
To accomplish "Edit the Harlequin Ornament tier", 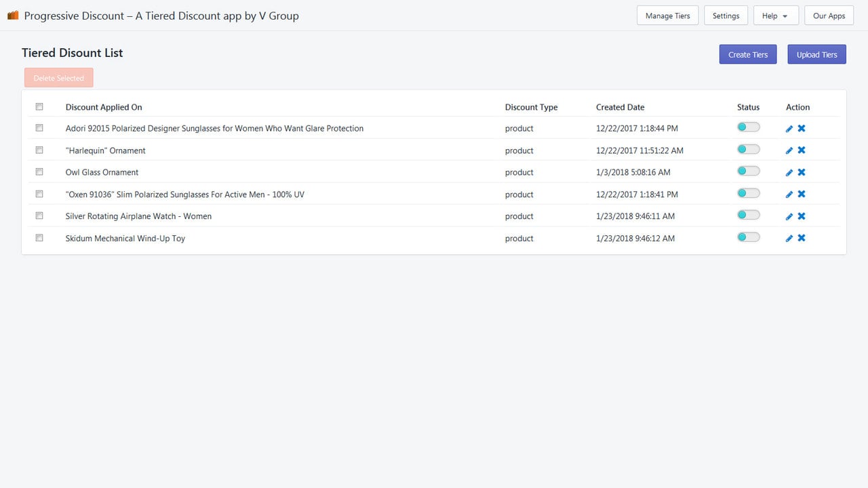I will click(x=789, y=150).
